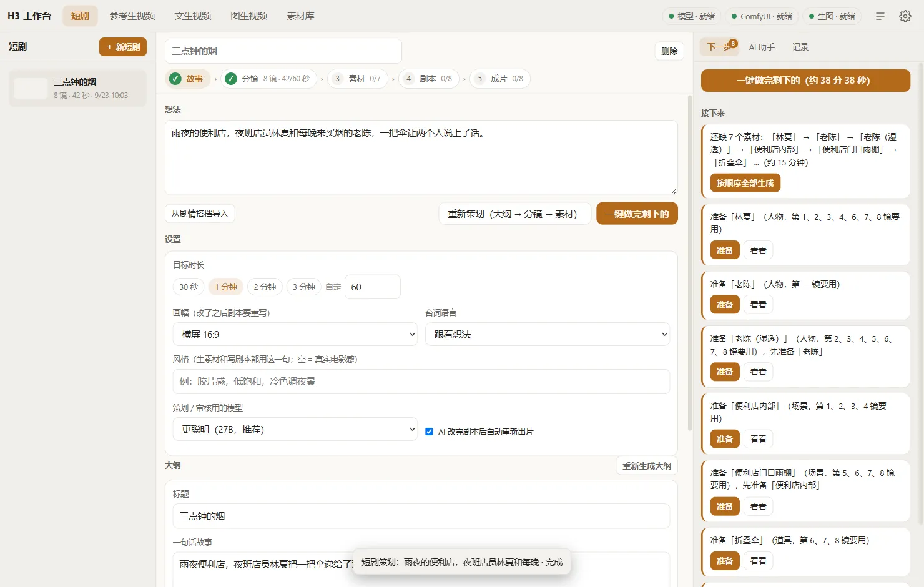Expand the 台词语言 dropdown
This screenshot has width=924, height=587.
point(548,335)
